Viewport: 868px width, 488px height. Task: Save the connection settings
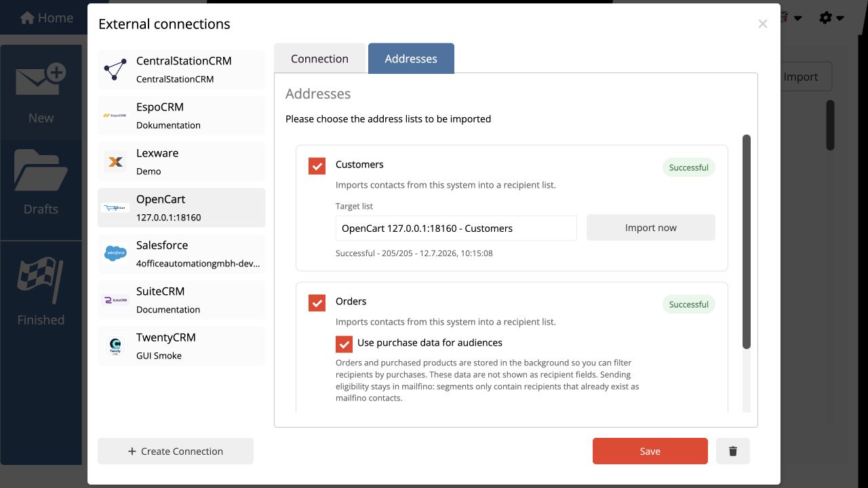point(650,451)
